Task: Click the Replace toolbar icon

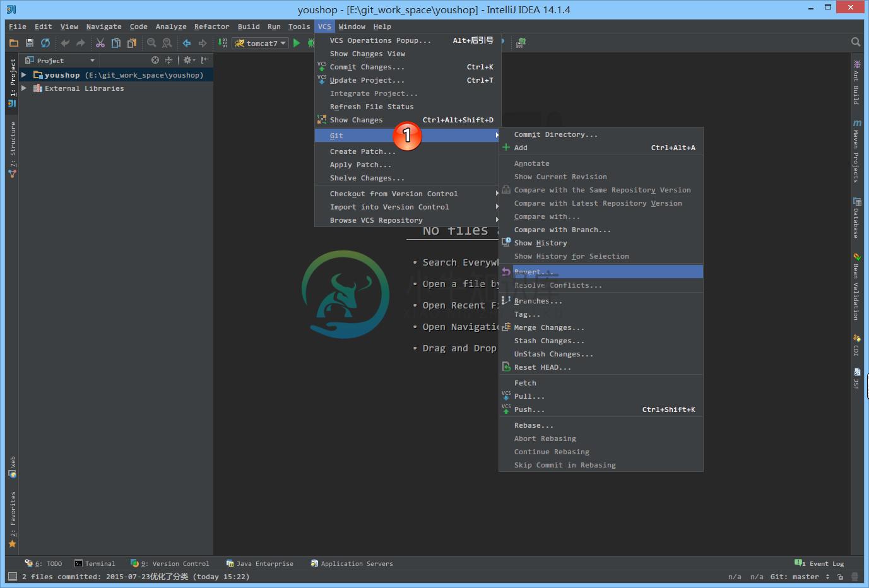Action: point(167,43)
